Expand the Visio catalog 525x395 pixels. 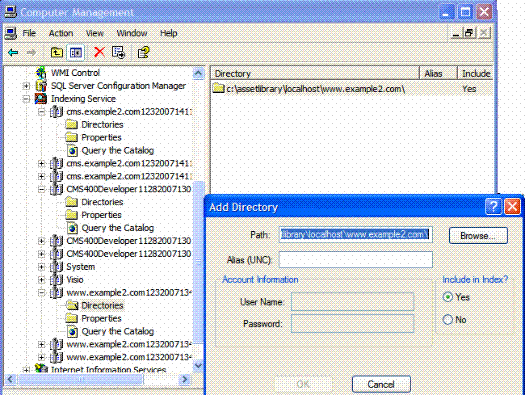[x=42, y=280]
